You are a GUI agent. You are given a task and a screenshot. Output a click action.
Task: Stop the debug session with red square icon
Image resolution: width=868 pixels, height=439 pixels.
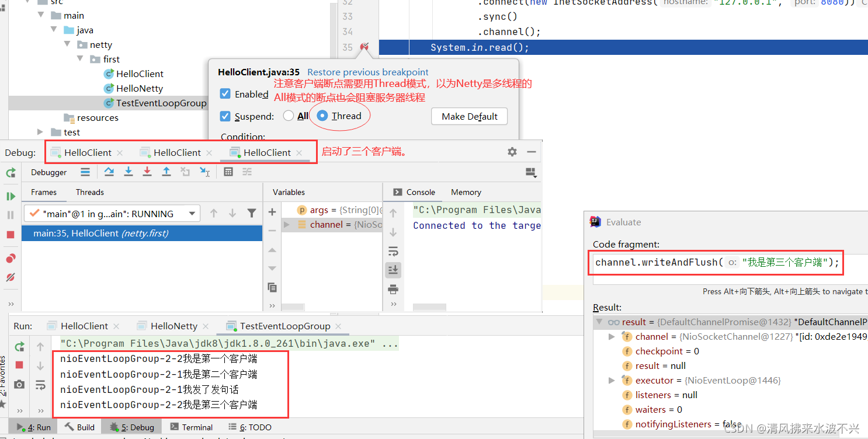pyautogui.click(x=11, y=234)
